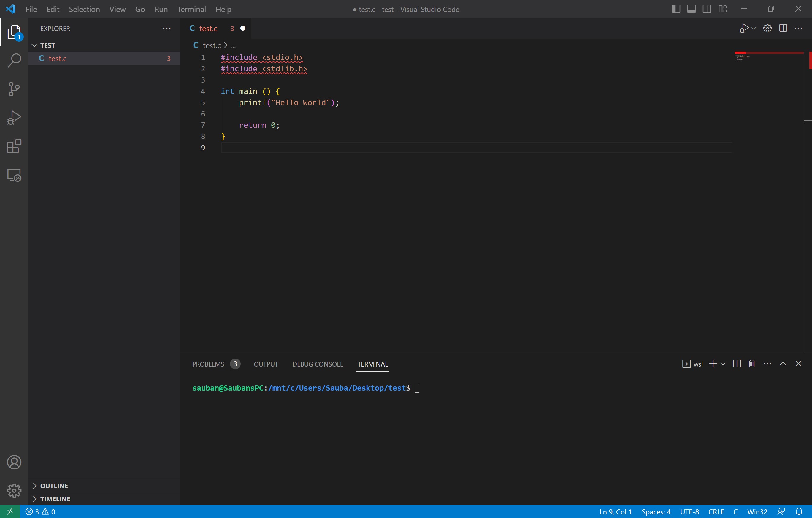Split the editor to the right
Viewport: 812px width, 518px height.
click(783, 28)
